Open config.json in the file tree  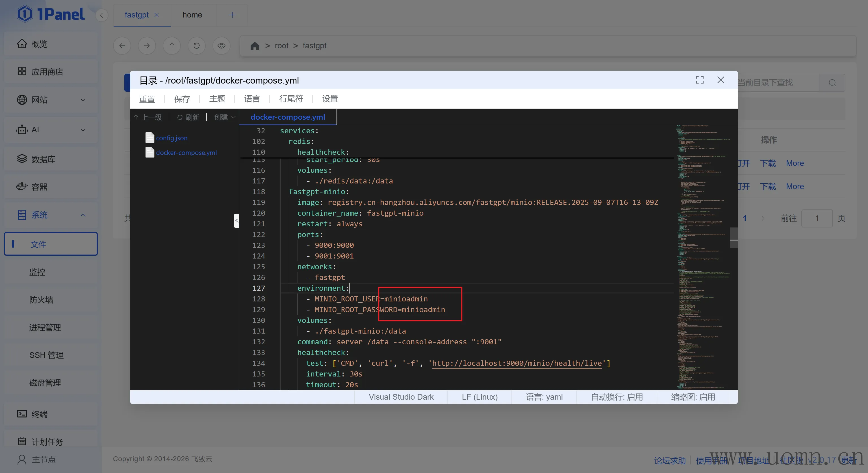tap(172, 138)
